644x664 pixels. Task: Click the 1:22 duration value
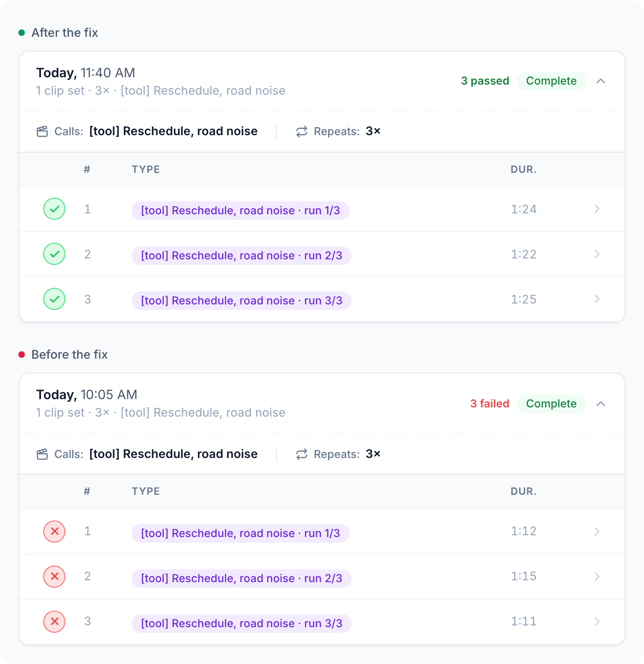pos(524,254)
